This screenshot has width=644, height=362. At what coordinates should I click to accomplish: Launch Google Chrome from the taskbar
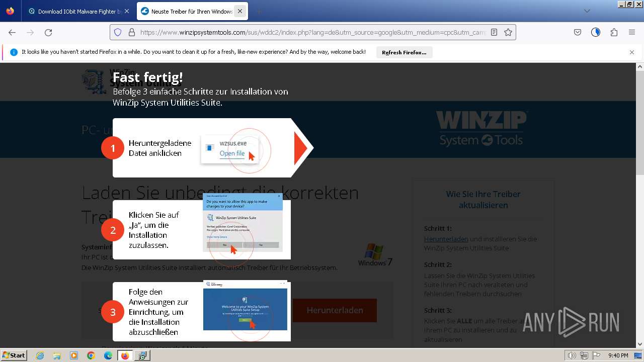click(x=91, y=355)
